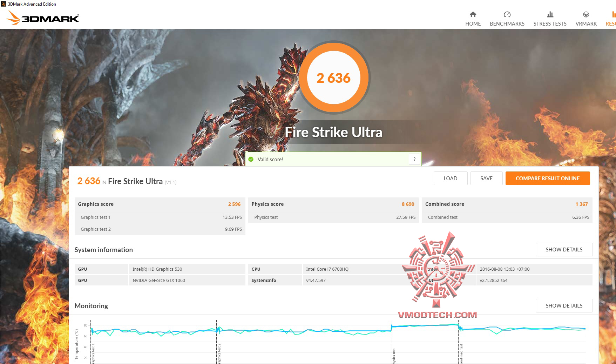This screenshot has height=364, width=616.
Task: Click the Combined test row label
Action: pos(443,217)
